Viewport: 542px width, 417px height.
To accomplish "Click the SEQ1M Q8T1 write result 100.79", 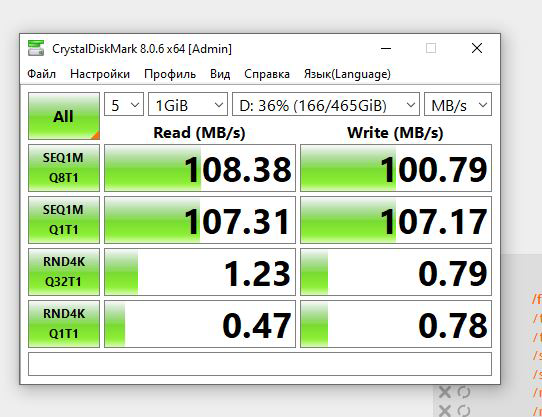I will (396, 168).
